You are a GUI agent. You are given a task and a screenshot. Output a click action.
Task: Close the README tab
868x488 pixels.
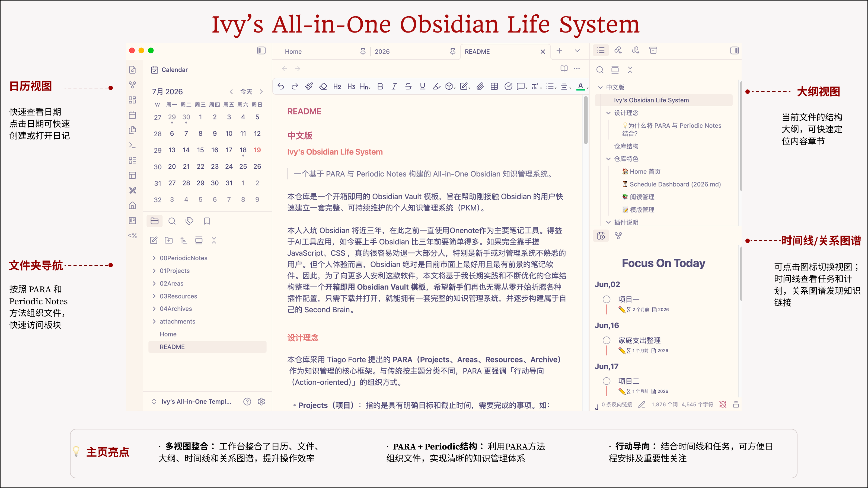(543, 52)
